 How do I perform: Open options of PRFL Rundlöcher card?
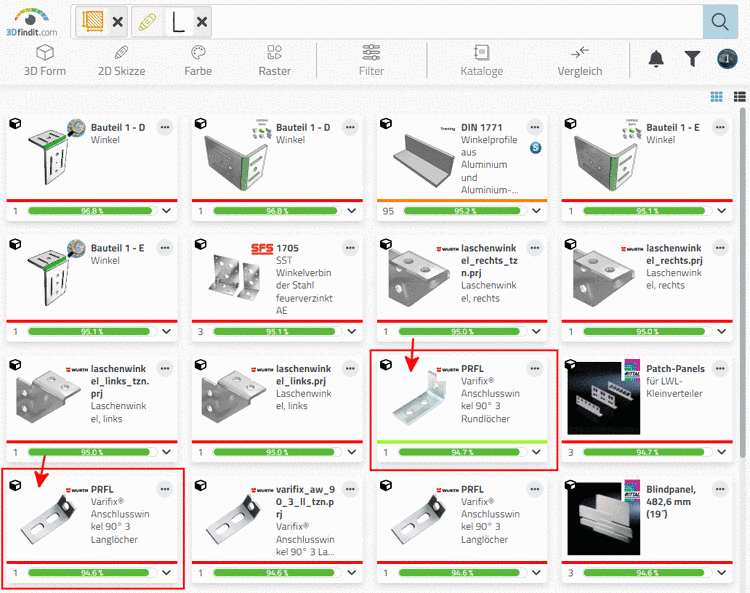(535, 368)
